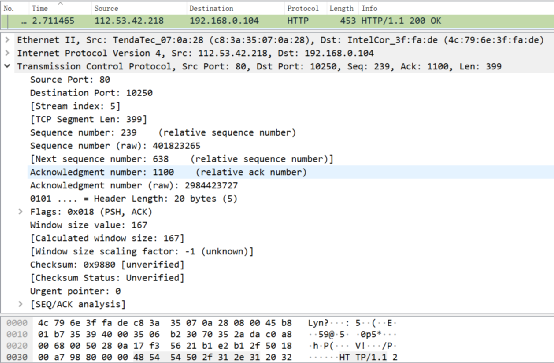
Task: Expand the Ethernet II tree node
Action: (x=7, y=40)
